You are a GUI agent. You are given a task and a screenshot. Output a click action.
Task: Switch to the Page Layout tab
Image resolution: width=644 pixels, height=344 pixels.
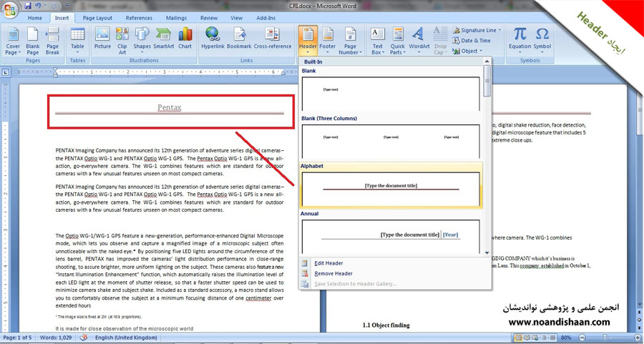pyautogui.click(x=97, y=18)
